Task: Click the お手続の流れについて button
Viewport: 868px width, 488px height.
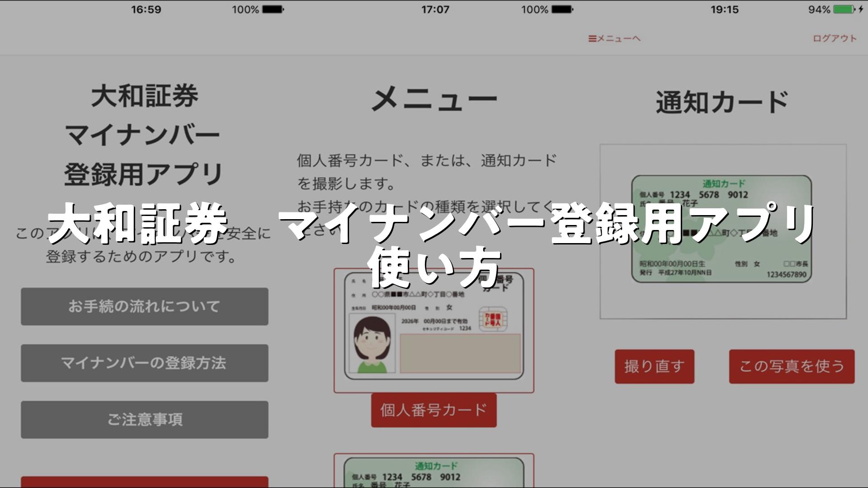Action: [x=144, y=306]
